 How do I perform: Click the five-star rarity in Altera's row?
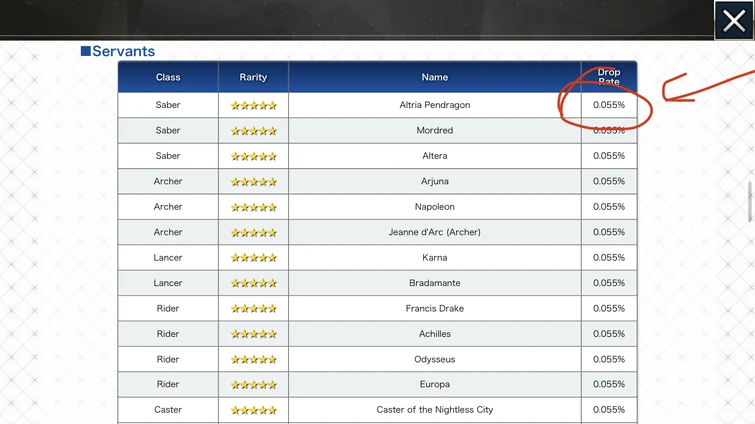pos(254,156)
